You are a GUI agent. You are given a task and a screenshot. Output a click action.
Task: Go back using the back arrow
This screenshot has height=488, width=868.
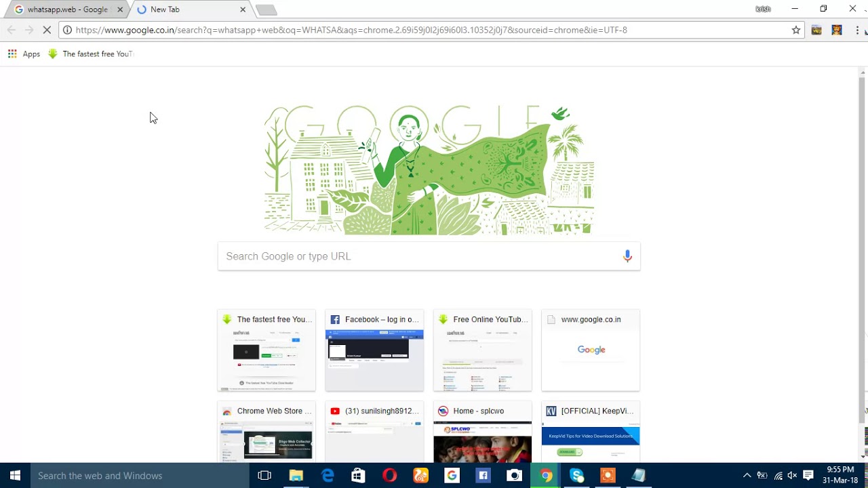pos(11,30)
